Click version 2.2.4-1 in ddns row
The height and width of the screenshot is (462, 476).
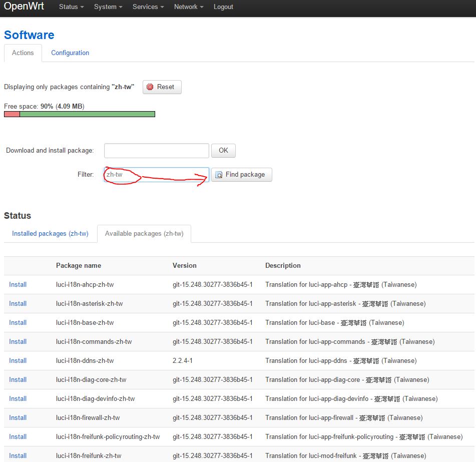pyautogui.click(x=183, y=360)
